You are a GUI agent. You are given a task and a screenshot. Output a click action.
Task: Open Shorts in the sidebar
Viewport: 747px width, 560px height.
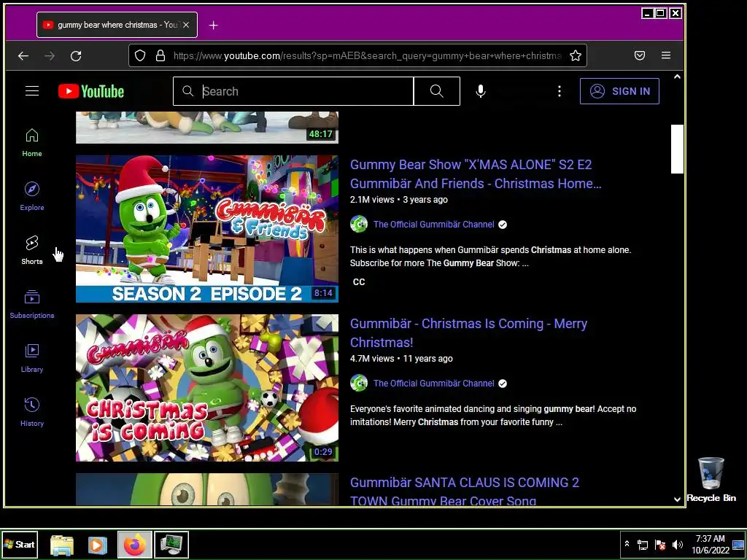click(32, 250)
